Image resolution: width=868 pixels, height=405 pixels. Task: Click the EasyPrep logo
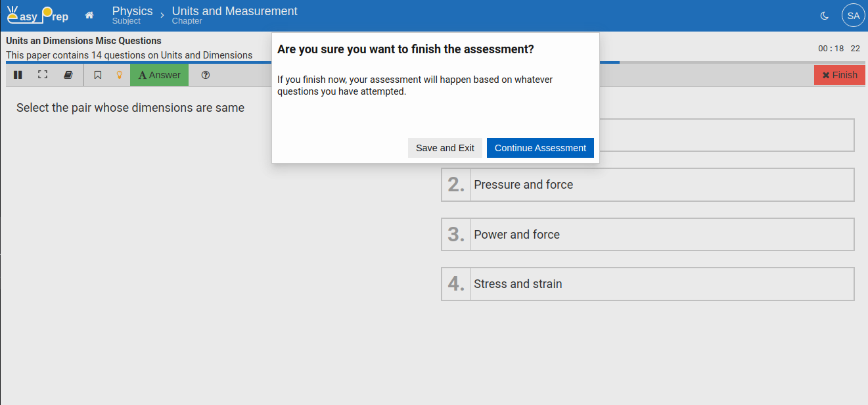point(37,14)
